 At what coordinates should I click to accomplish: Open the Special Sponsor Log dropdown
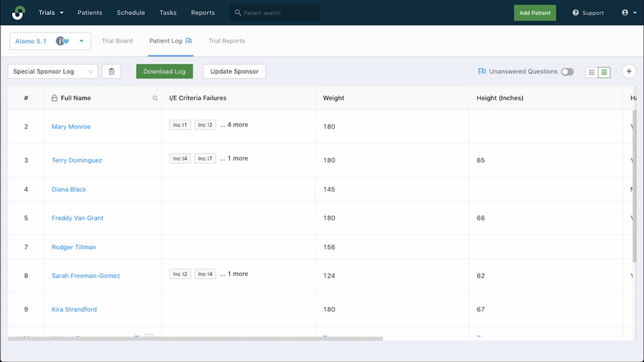tap(53, 71)
